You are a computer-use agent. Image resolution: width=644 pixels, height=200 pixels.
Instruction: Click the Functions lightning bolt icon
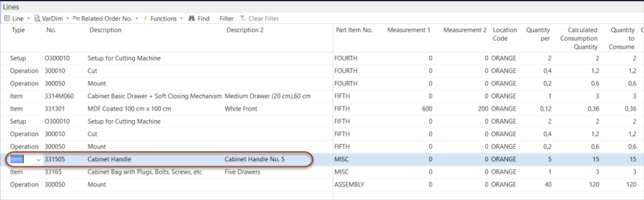(x=145, y=19)
